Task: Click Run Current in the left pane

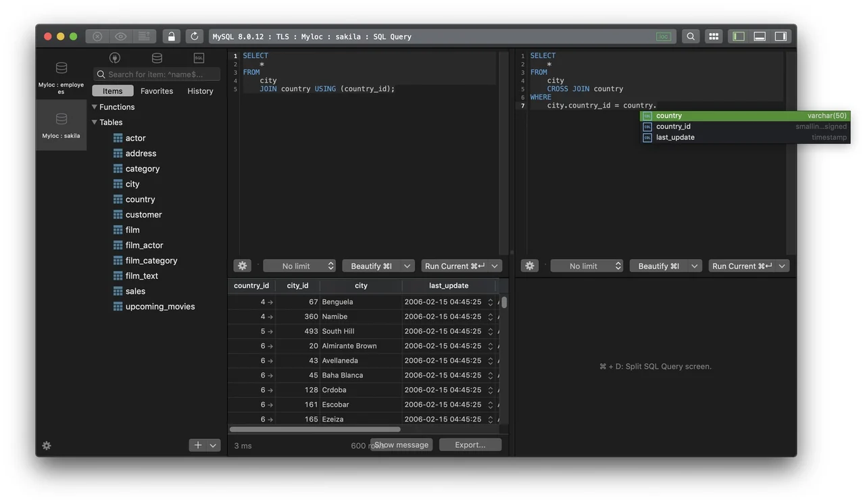Action: 455,266
